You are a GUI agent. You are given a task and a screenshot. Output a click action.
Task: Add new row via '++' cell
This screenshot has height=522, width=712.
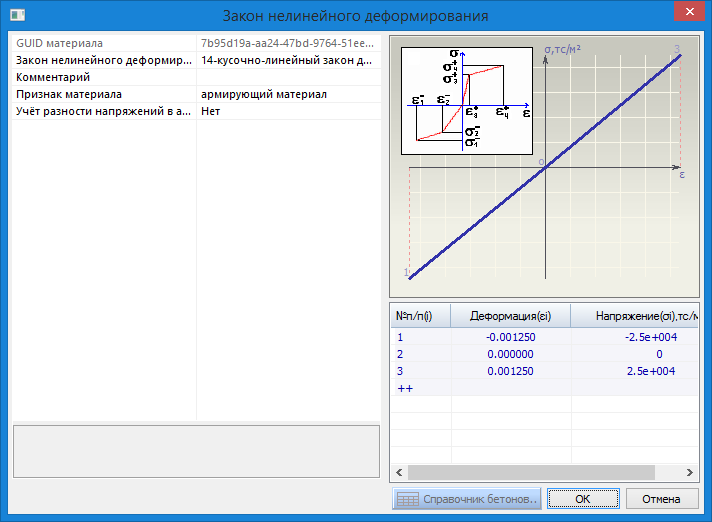405,388
